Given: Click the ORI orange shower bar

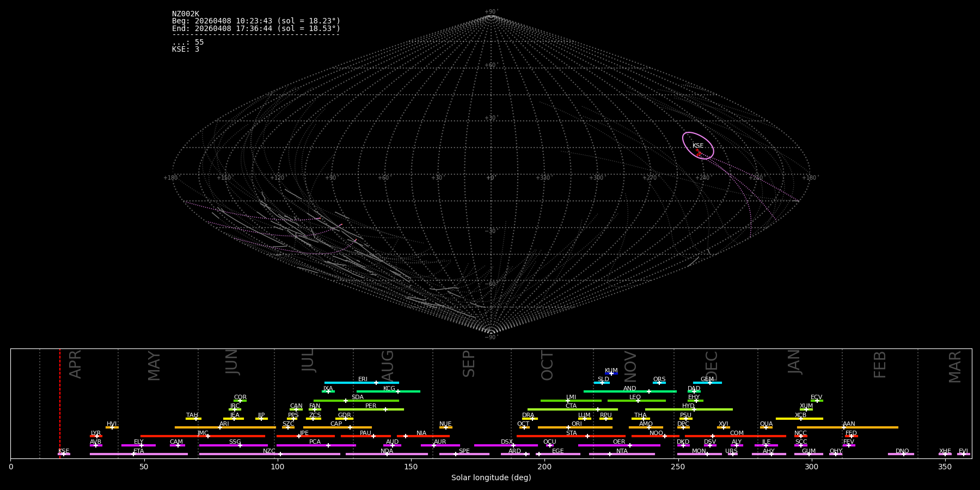Looking at the screenshot, I should pos(575,427).
